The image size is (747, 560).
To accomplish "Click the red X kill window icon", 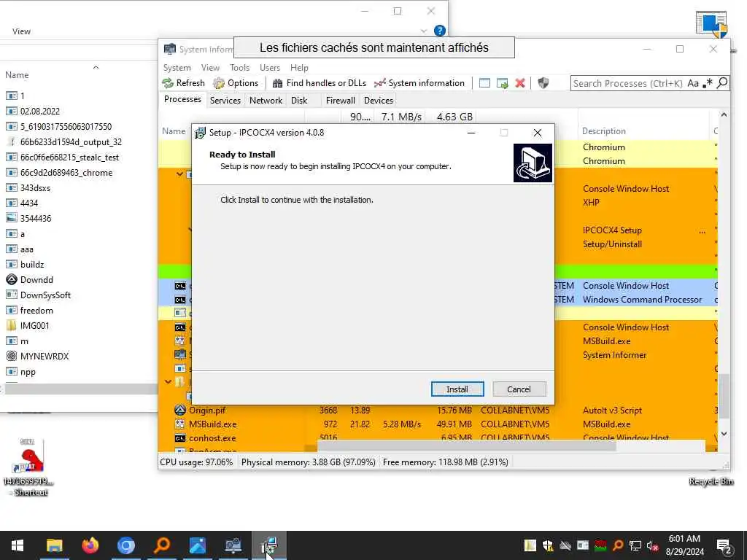I will 519,83.
